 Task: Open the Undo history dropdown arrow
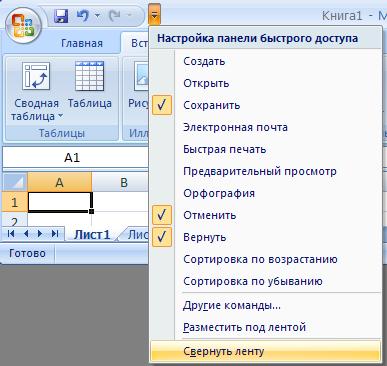pyautogui.click(x=98, y=15)
